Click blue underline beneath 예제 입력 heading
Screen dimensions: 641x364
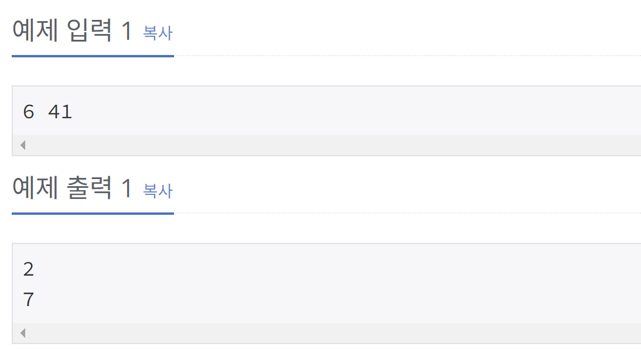93,56
